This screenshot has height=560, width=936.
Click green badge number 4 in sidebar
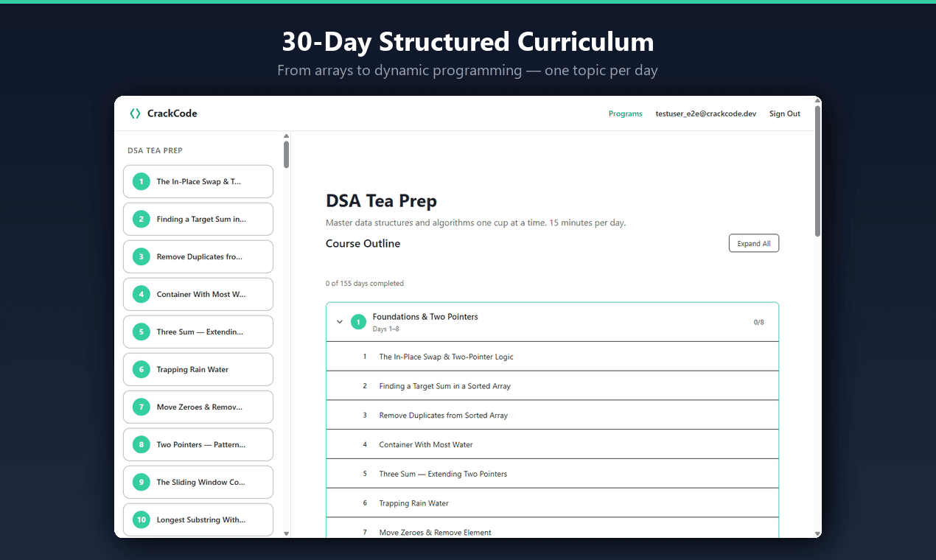(142, 294)
